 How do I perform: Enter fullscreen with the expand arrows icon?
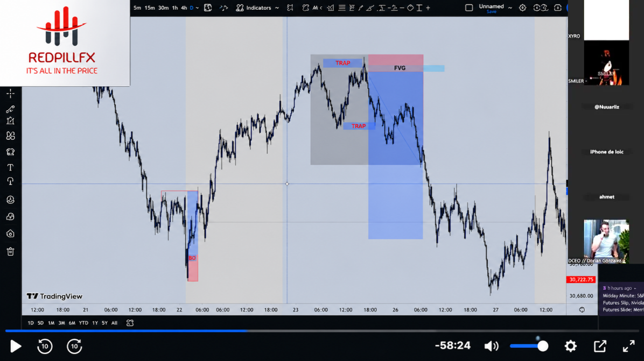point(629,346)
